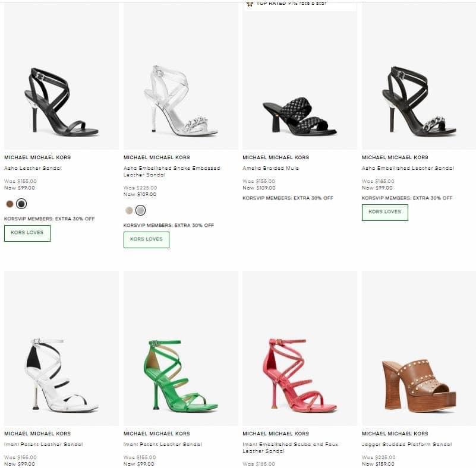Click Kors Loves under Asha Snake Embossed Sandal
This screenshot has width=476, height=468.
coord(146,239)
